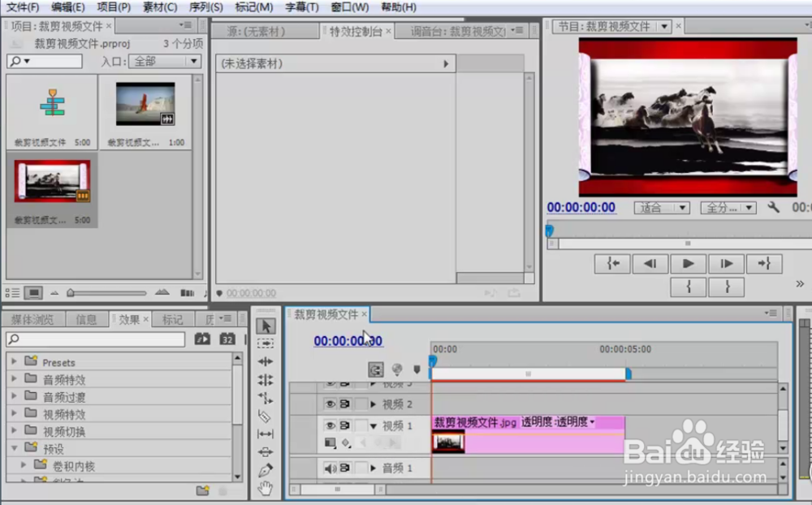Click program monitor timecode

[581, 208]
